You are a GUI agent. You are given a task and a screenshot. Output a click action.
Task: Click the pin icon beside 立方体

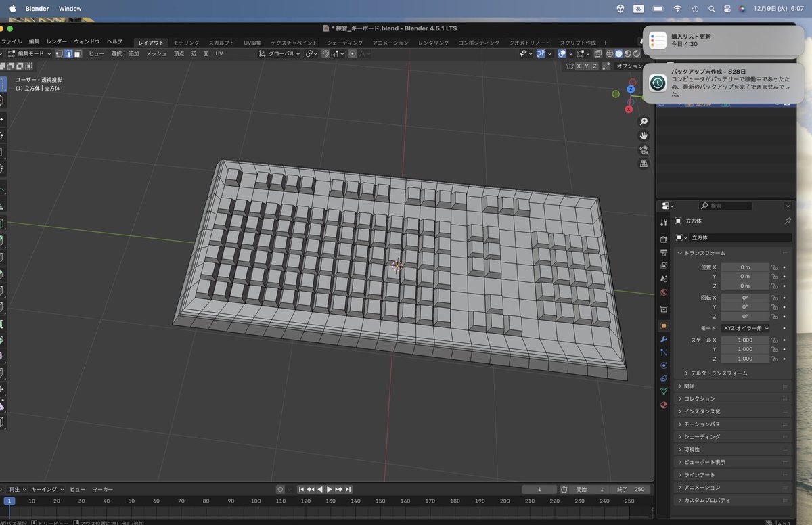coord(787,221)
